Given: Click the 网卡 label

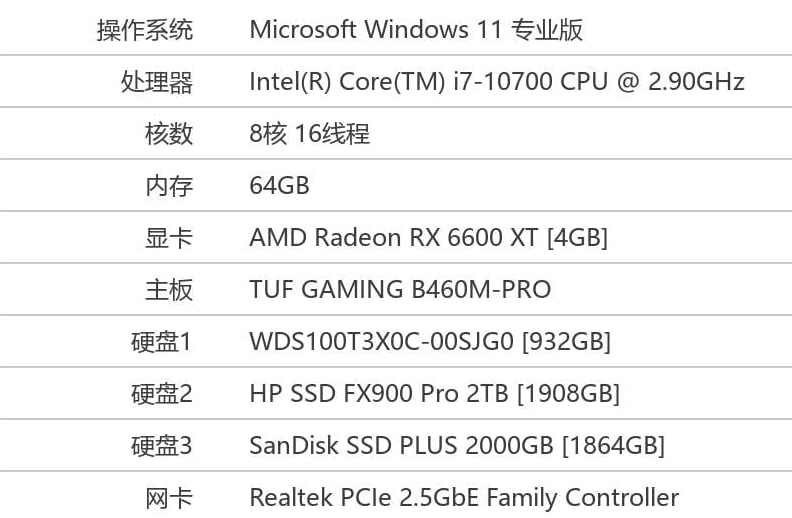Looking at the screenshot, I should [169, 498].
